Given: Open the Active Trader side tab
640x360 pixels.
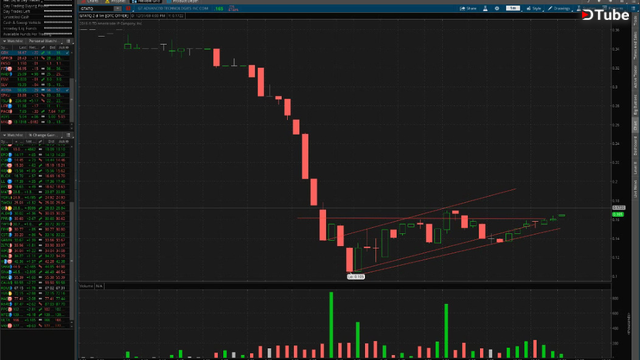Looking at the screenshot, I should pos(635,76).
